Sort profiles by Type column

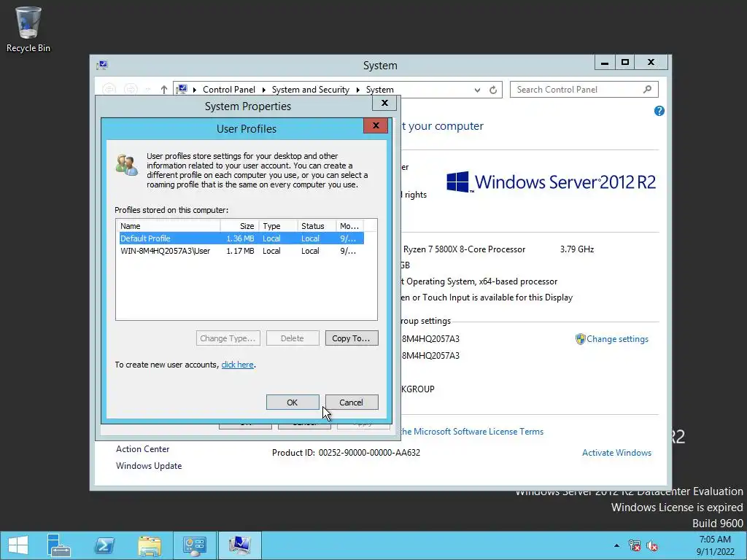(278, 226)
